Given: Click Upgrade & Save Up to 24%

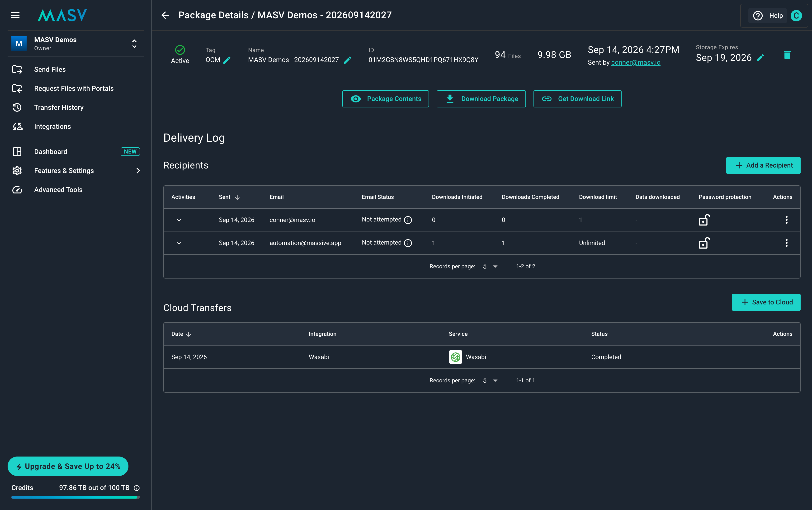Looking at the screenshot, I should click(68, 467).
